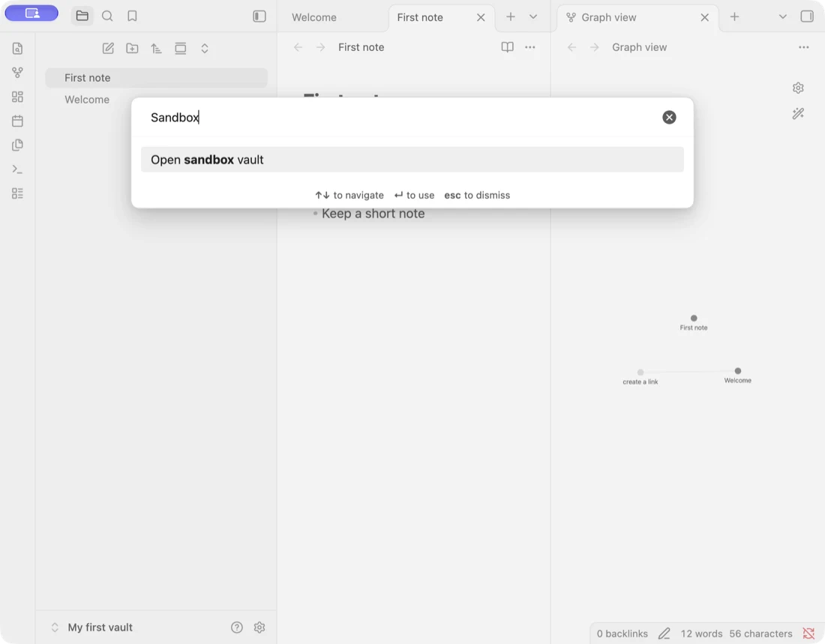Image resolution: width=825 pixels, height=644 pixels.
Task: Open the quick switcher from the ribbon
Action: (x=17, y=49)
